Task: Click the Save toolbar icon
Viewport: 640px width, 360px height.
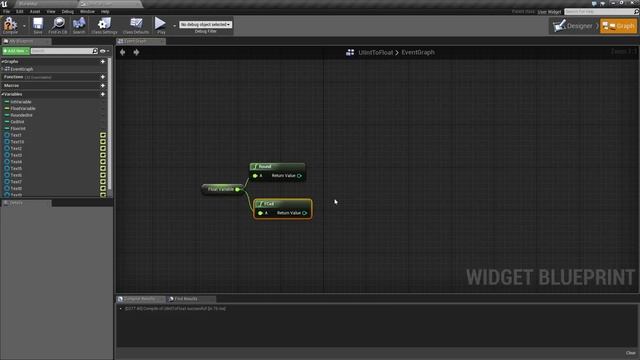Action: [x=38, y=25]
